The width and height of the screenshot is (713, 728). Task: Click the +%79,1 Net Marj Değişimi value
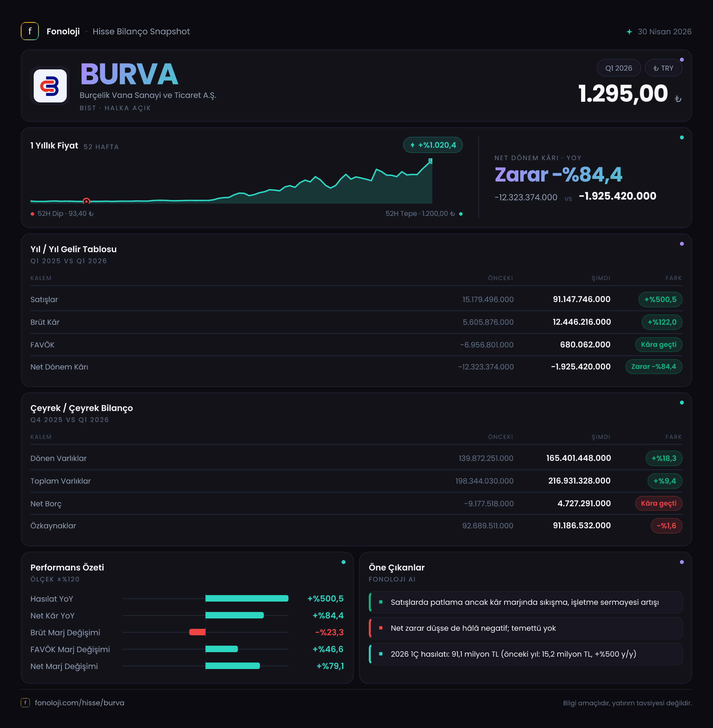click(x=330, y=666)
